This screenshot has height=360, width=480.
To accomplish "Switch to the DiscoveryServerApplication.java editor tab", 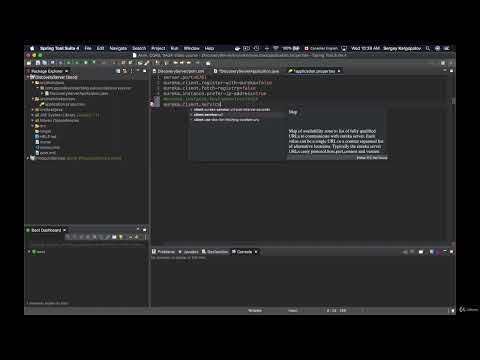I will (246, 71).
